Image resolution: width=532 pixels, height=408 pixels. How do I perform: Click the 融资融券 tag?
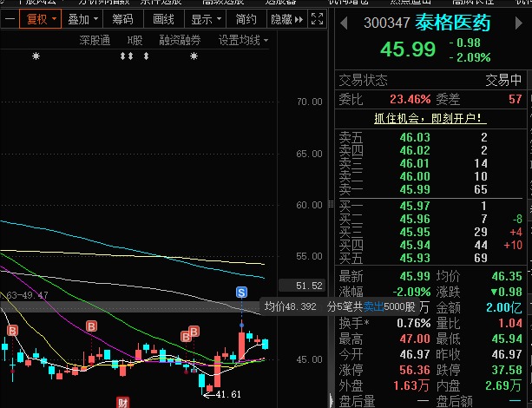180,41
